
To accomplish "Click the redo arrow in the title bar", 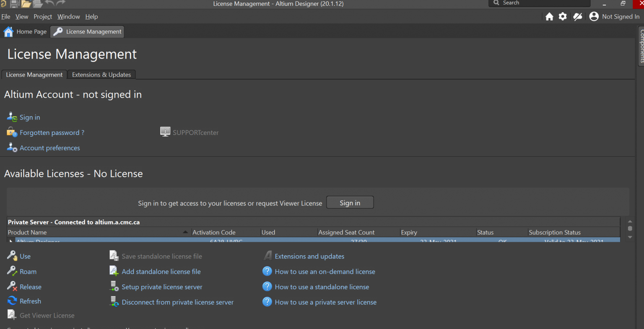I will [x=61, y=3].
